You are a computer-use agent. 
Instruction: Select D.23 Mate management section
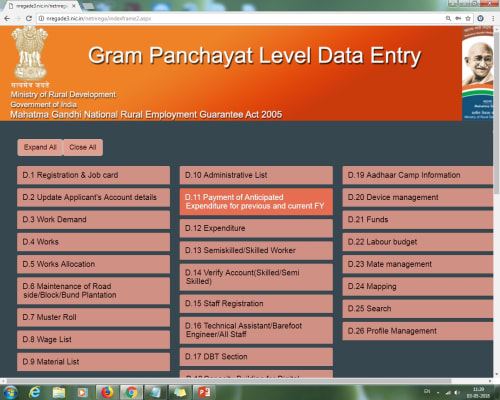[x=418, y=264]
